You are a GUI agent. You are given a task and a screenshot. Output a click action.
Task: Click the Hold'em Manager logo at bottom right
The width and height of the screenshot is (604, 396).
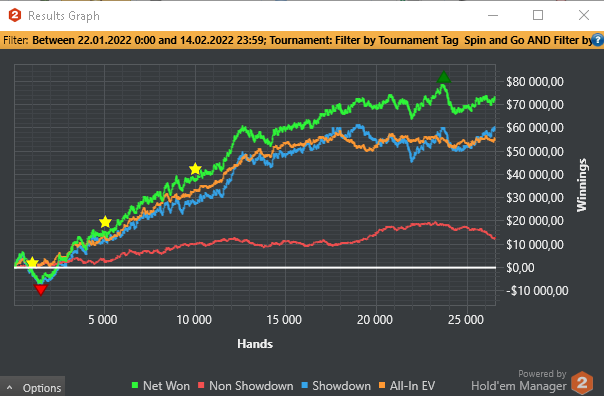pyautogui.click(x=582, y=383)
